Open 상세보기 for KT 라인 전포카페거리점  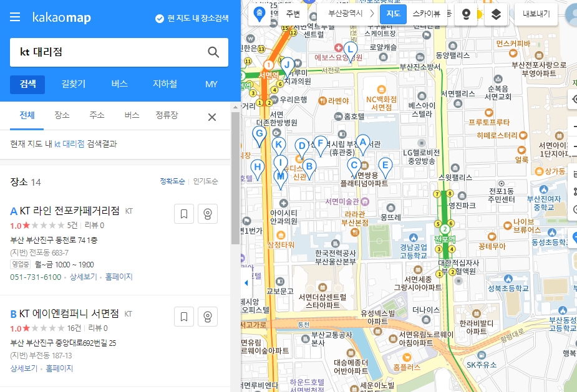tap(84, 277)
